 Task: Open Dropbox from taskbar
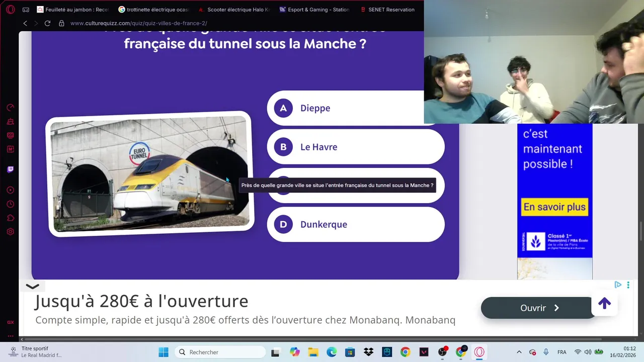368,352
